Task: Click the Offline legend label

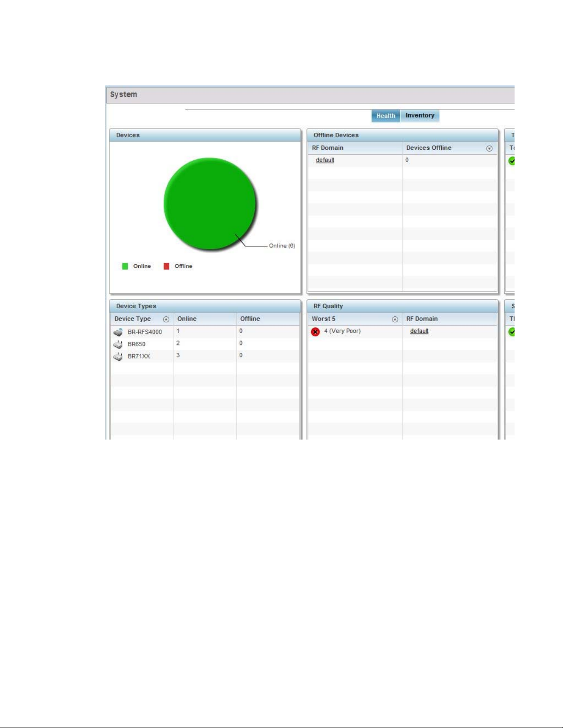Action: tap(183, 266)
